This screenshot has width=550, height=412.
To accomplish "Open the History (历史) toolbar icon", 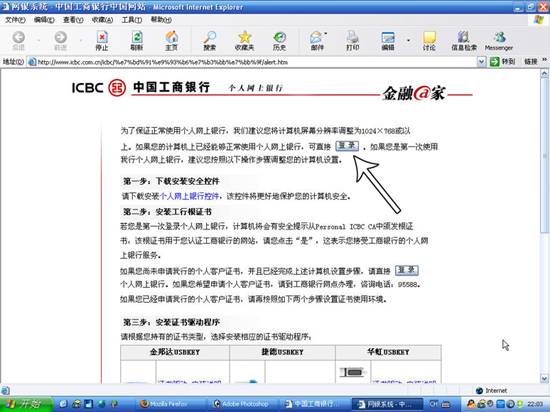I will pyautogui.click(x=279, y=41).
